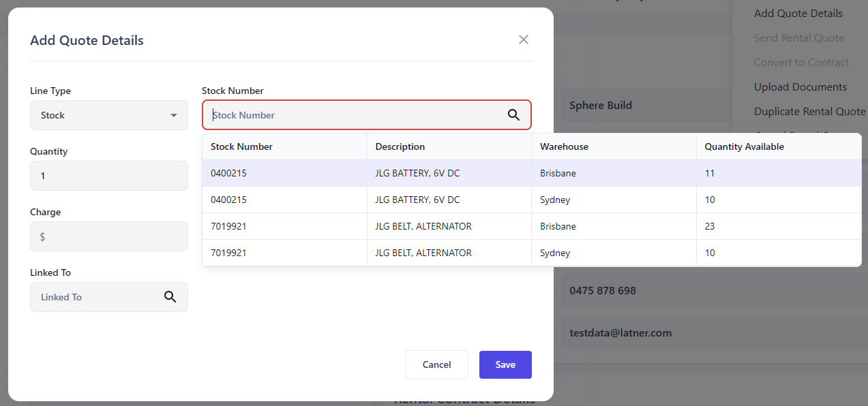The height and width of the screenshot is (406, 868).
Task: Click the Save button
Action: [x=505, y=364]
